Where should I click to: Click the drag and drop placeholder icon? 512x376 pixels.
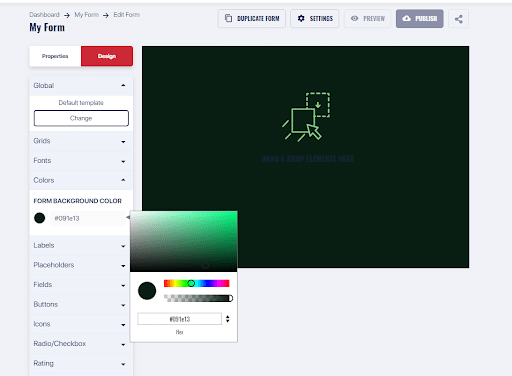(306, 117)
